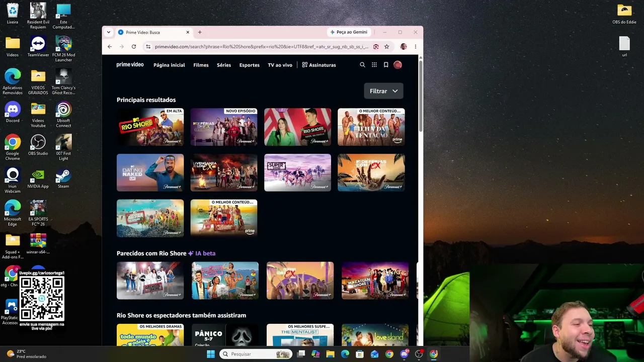Image resolution: width=644 pixels, height=362 pixels.
Task: Go back with the browser back arrow
Action: click(110, 47)
